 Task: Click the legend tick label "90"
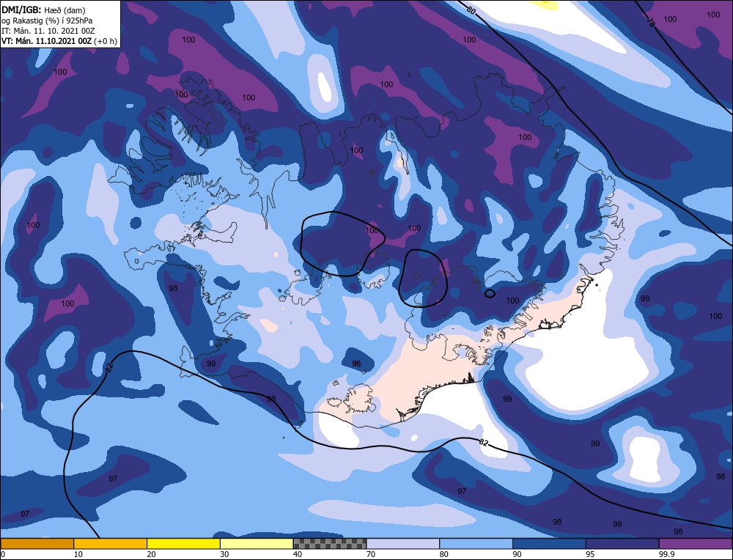(x=517, y=554)
